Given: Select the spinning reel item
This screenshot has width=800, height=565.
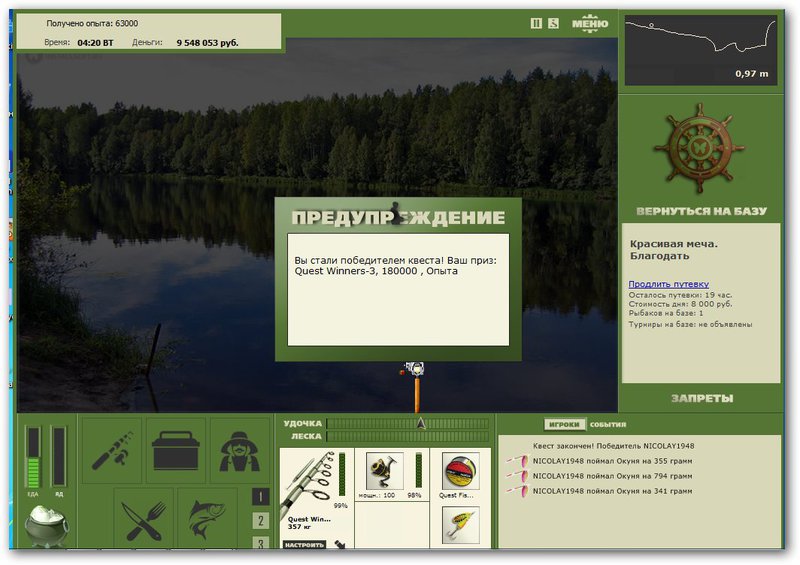Looking at the screenshot, I should click(385, 470).
